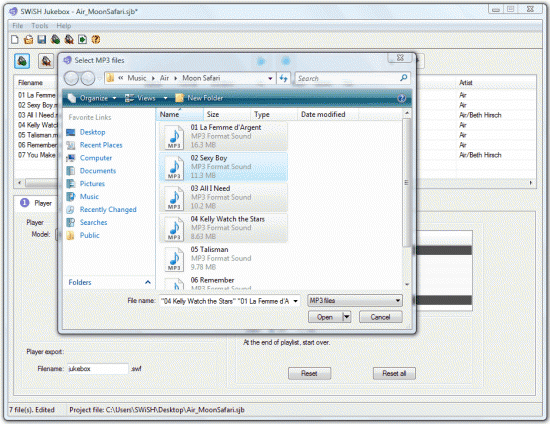
Task: Open Documents in Favorite Links
Action: [98, 171]
